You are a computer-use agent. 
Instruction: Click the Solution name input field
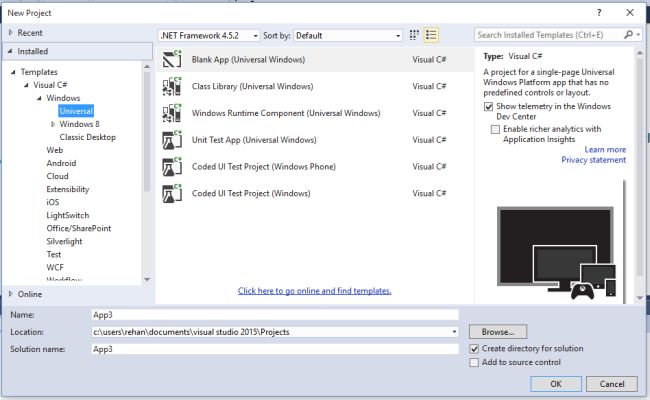click(x=275, y=349)
